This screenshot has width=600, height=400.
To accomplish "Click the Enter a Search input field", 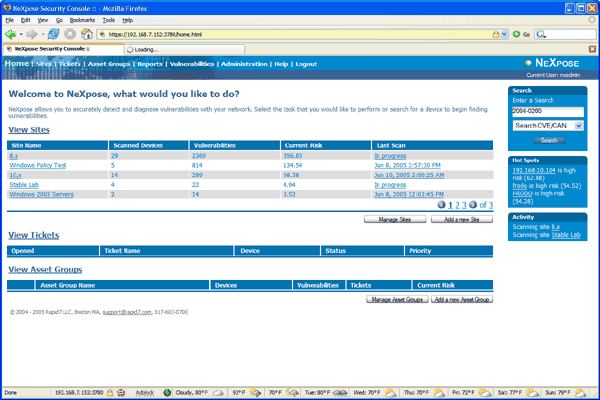I will pyautogui.click(x=547, y=112).
